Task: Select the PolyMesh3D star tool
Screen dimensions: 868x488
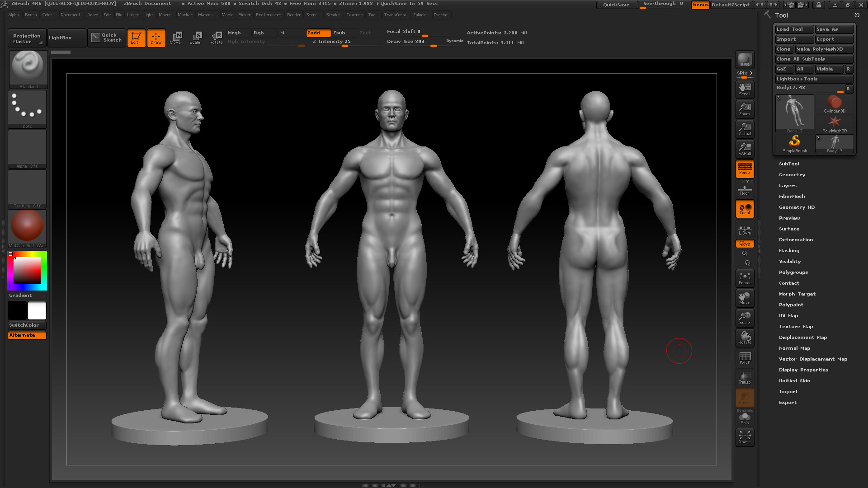Action: pyautogui.click(x=835, y=124)
